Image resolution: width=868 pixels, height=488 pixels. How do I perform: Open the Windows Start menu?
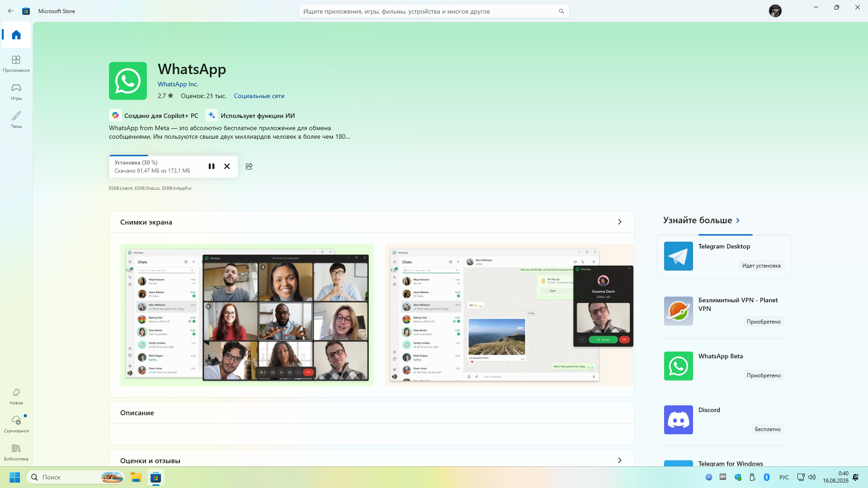[14, 477]
